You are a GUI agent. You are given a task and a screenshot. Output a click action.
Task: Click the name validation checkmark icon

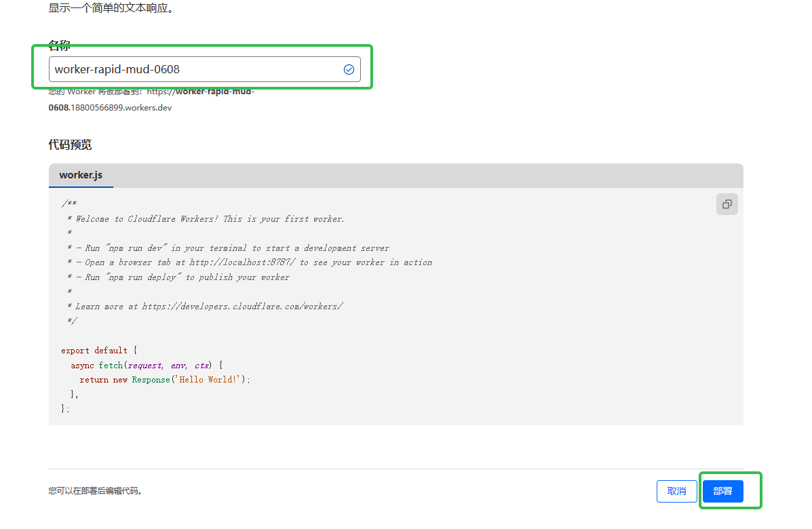coord(349,69)
